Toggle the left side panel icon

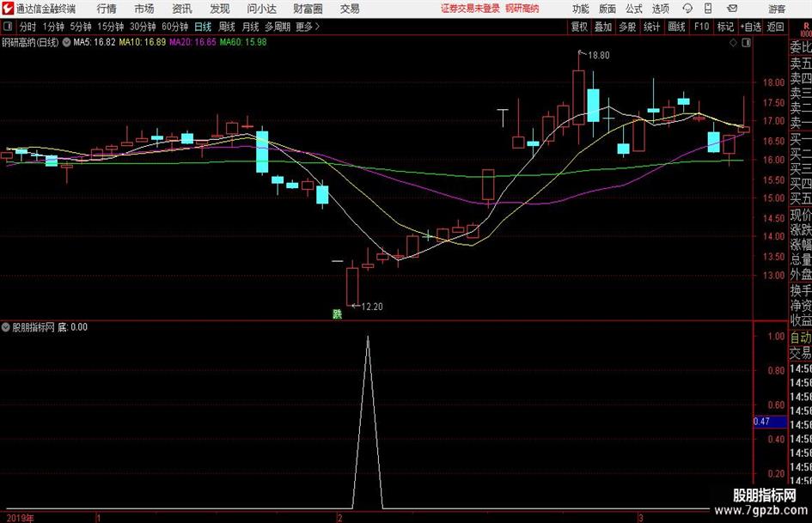click(x=7, y=27)
